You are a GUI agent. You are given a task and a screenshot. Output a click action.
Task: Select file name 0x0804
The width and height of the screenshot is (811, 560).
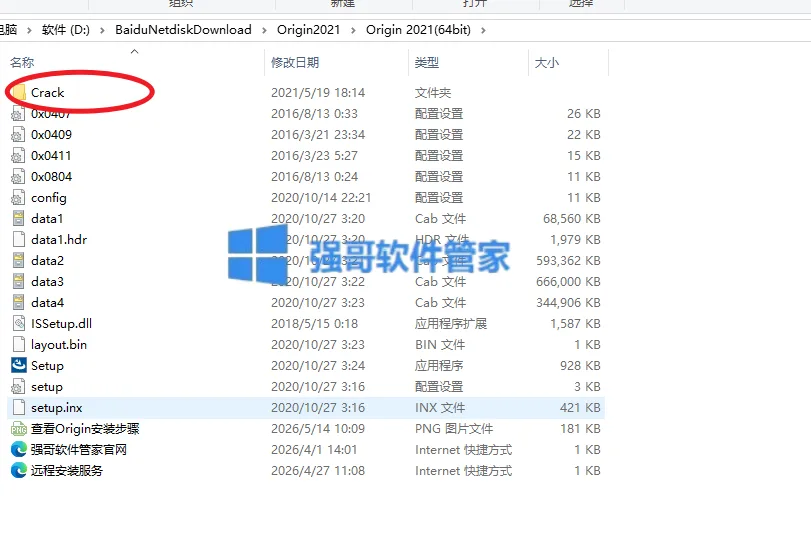click(51, 177)
